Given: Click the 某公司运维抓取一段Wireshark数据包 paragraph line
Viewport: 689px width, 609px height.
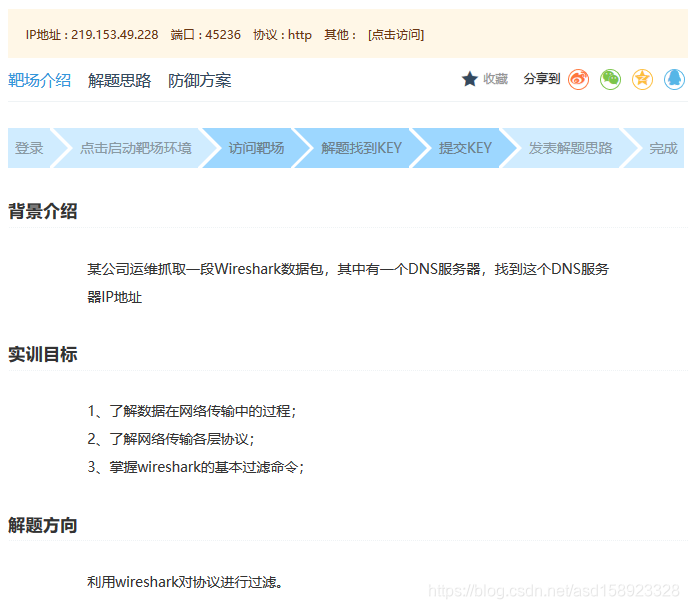Looking at the screenshot, I should pos(348,269).
